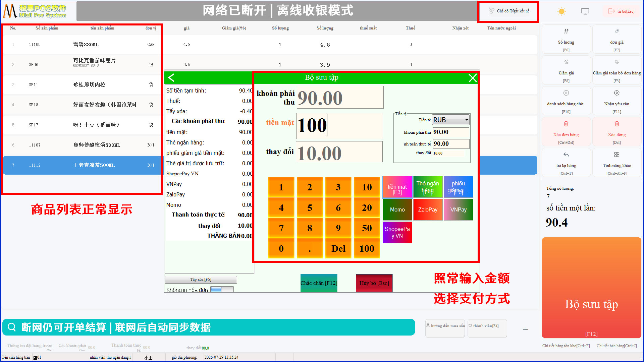Click the khoản phải thu amount field
Image resolution: width=644 pixels, height=362 pixels.
coord(340,97)
